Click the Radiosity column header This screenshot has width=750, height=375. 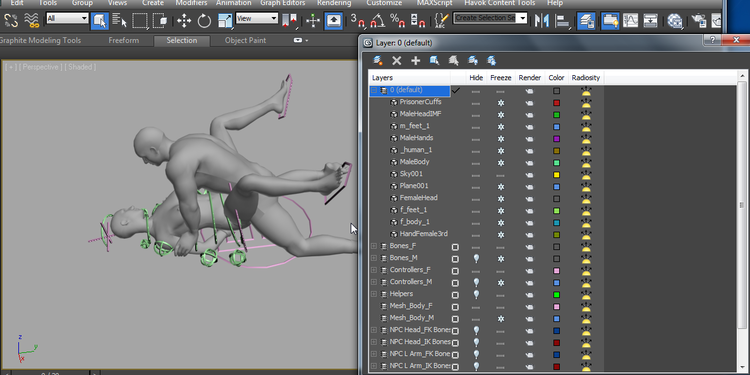tap(586, 77)
